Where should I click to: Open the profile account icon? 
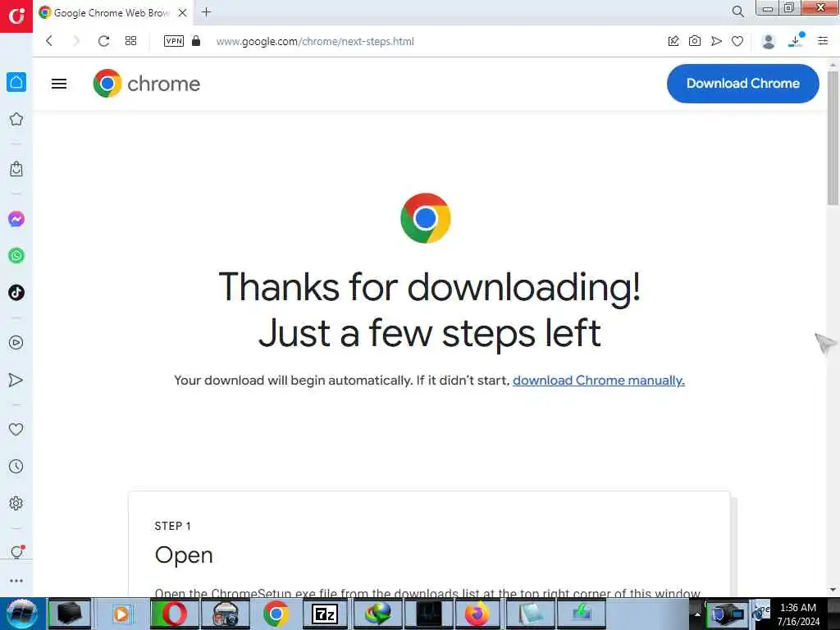coord(769,41)
